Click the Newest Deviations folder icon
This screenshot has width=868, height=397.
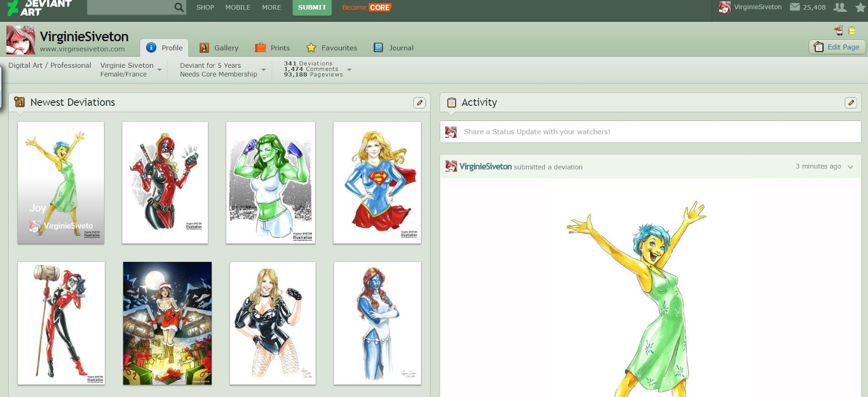click(x=20, y=102)
